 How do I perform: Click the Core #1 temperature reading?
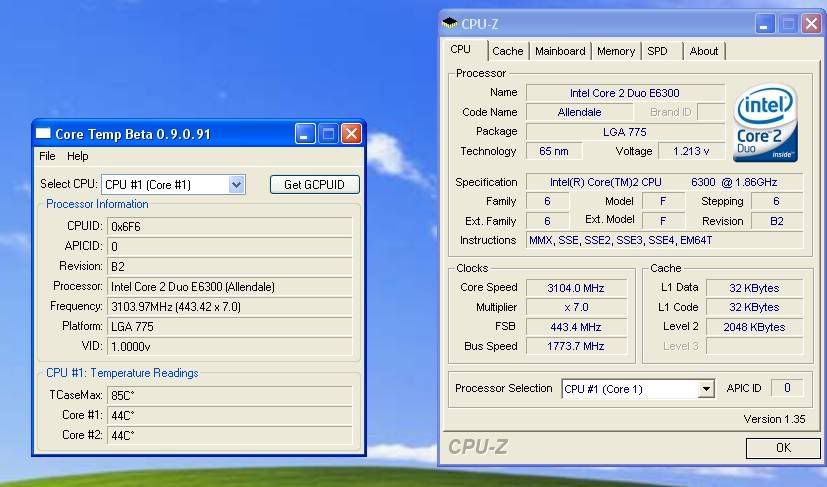click(229, 415)
